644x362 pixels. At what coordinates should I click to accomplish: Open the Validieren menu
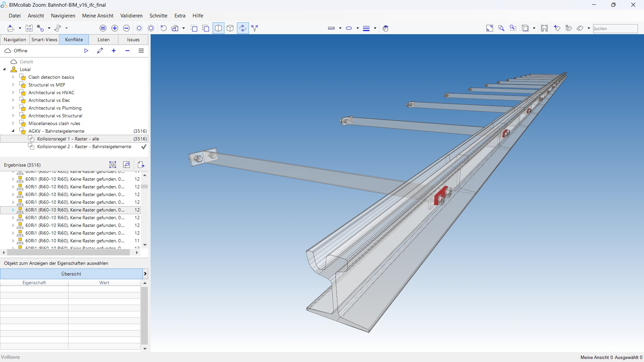click(x=131, y=16)
